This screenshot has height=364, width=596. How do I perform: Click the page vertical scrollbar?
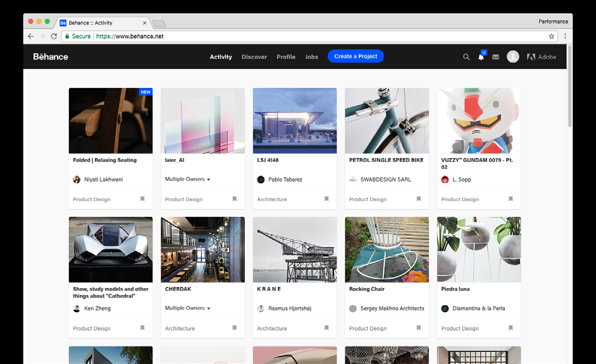pos(569,87)
